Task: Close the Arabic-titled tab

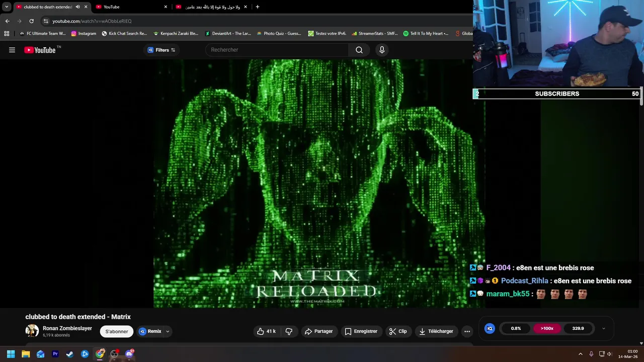Action: pyautogui.click(x=246, y=7)
